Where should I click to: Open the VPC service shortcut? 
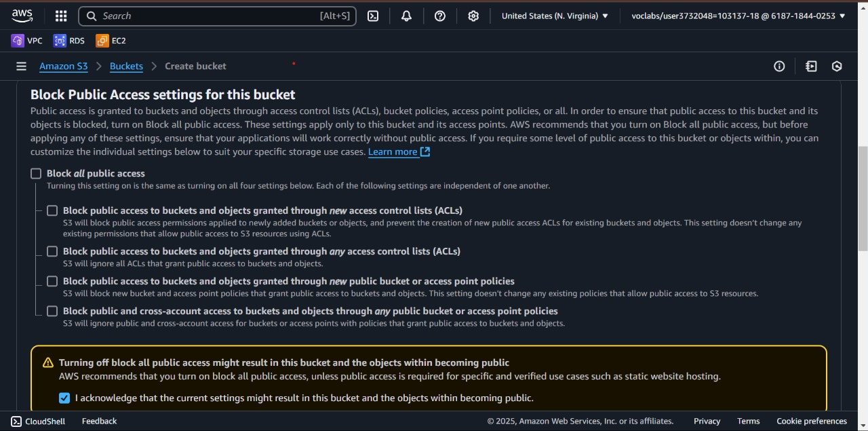(27, 41)
